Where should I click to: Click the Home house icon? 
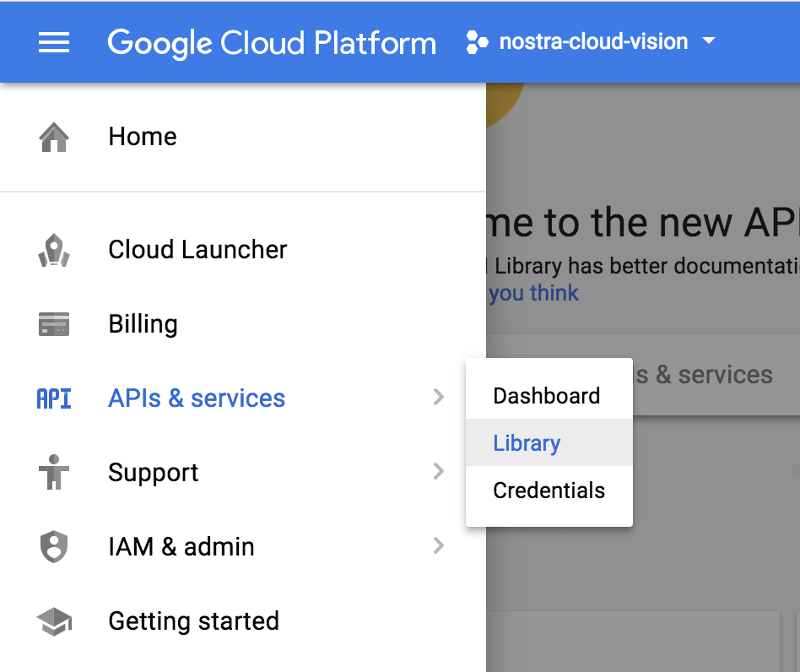tap(54, 138)
